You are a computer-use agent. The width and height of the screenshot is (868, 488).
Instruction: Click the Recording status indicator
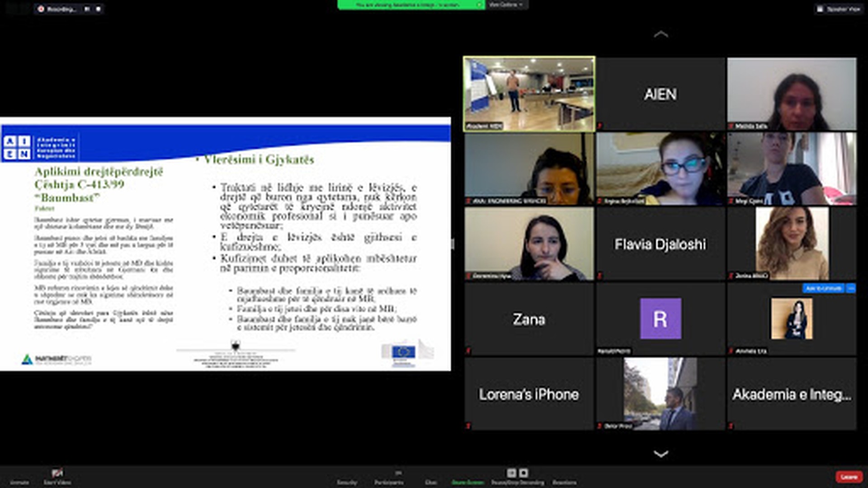point(57,9)
